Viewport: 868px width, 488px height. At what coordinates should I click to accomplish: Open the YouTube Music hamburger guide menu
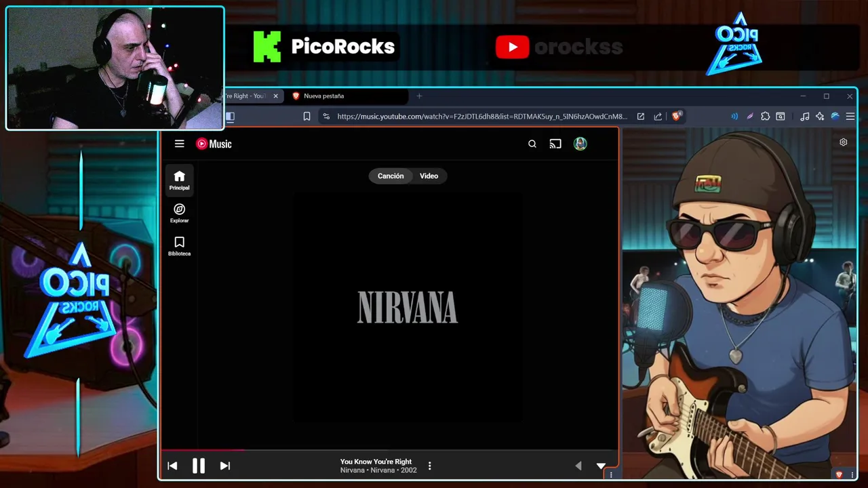[179, 144]
